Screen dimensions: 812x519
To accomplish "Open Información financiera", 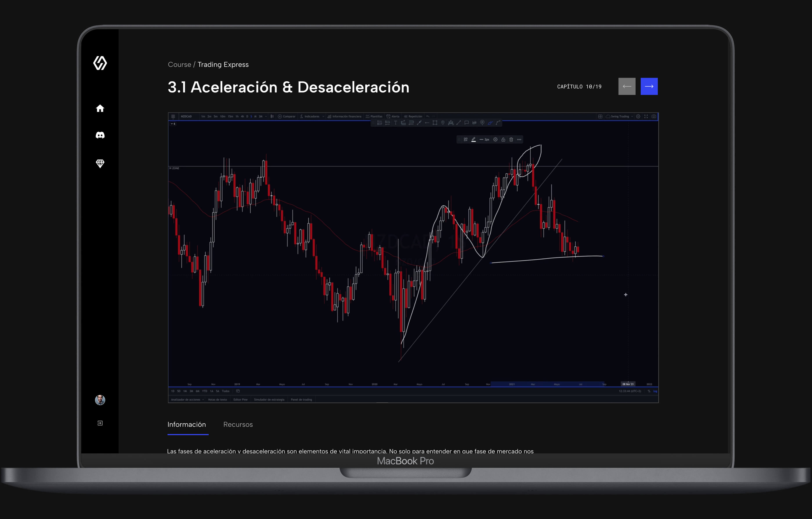I will coord(344,117).
